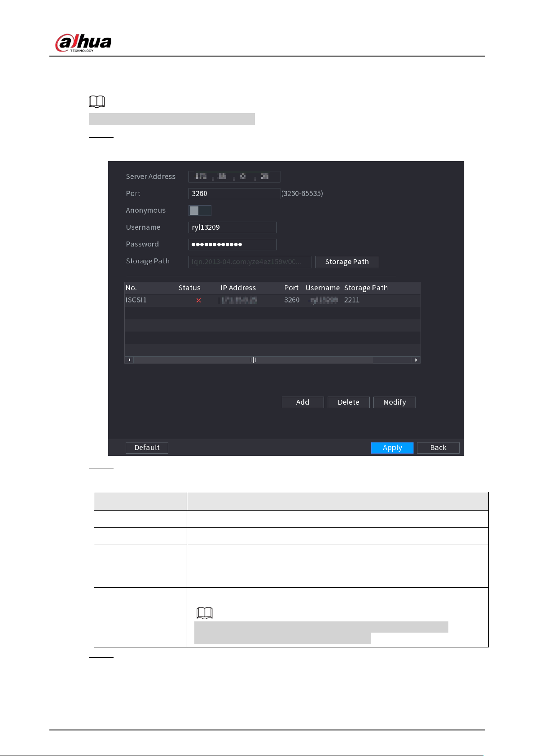Click the Username field ryl13209
Image resolution: width=535 pixels, height=756 pixels.
click(x=232, y=227)
